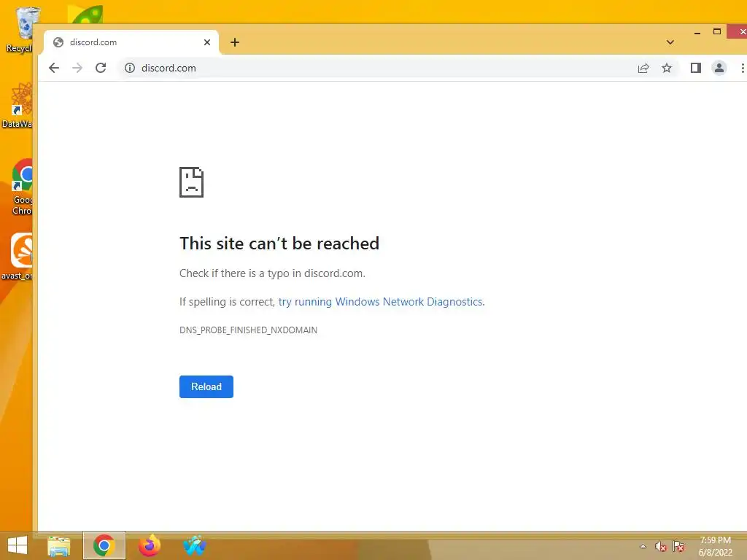Select the Recycle Bin desktop icon
The width and height of the screenshot is (747, 560).
(x=20, y=29)
